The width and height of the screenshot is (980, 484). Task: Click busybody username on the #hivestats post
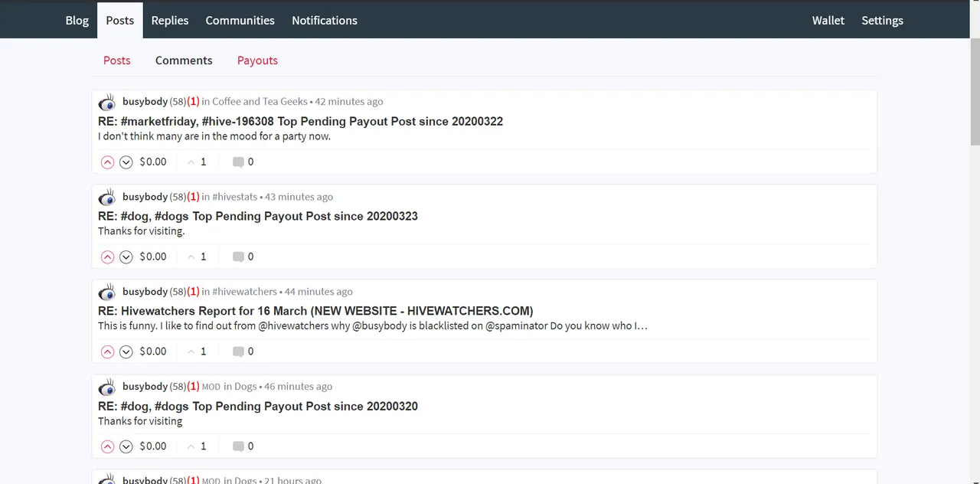pos(145,197)
